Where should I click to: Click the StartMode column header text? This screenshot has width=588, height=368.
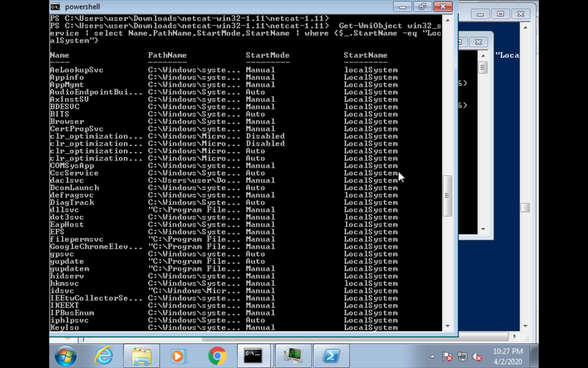point(268,55)
